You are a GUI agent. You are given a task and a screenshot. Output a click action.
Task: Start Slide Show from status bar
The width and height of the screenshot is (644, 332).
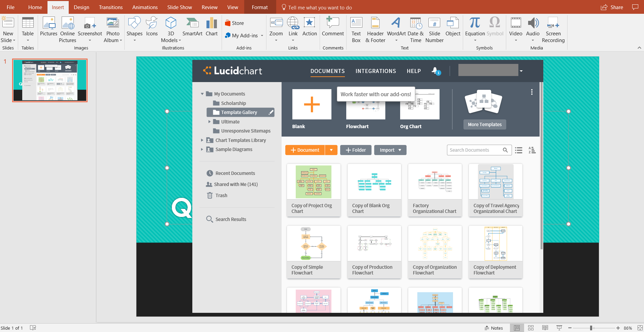click(559, 328)
